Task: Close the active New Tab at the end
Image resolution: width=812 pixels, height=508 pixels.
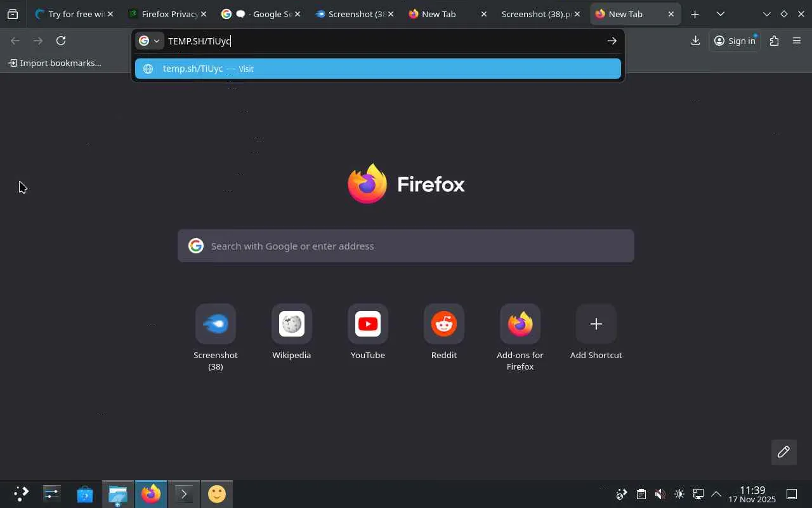Action: click(x=671, y=14)
